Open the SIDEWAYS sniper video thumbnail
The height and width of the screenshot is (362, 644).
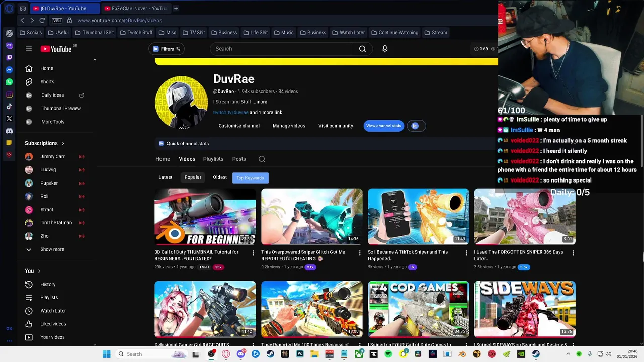point(525,309)
